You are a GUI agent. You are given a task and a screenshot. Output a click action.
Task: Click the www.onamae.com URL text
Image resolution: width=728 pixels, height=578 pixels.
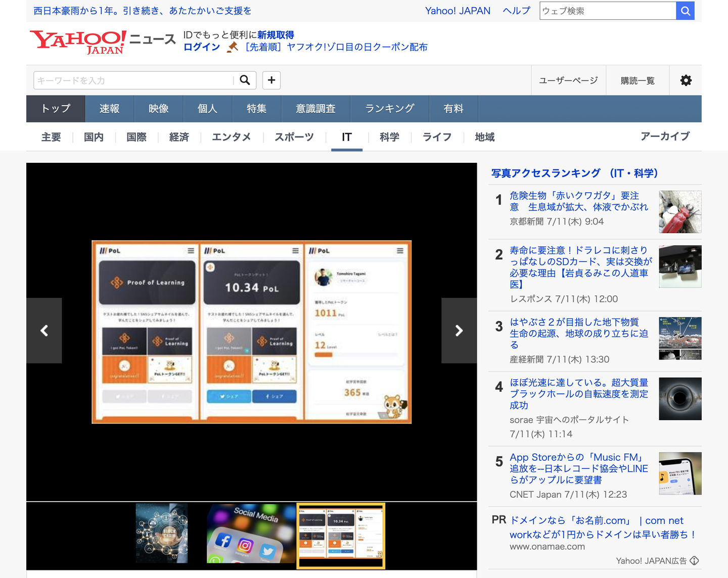[547, 547]
